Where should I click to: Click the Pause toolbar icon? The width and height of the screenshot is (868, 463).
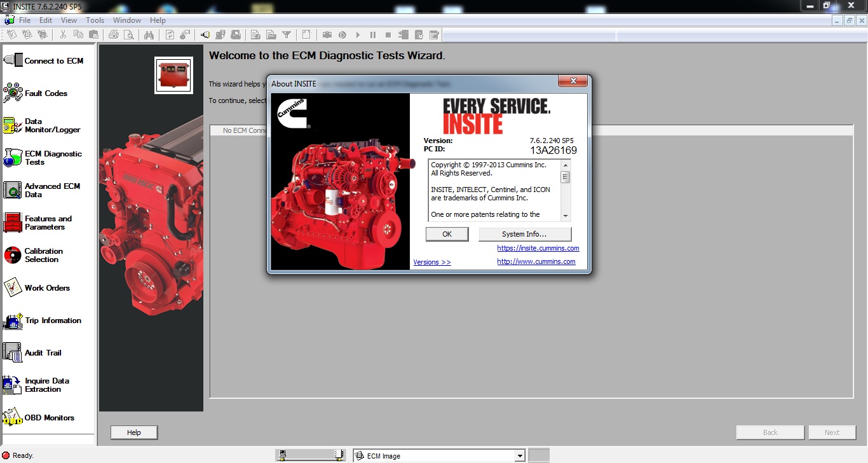[373, 35]
